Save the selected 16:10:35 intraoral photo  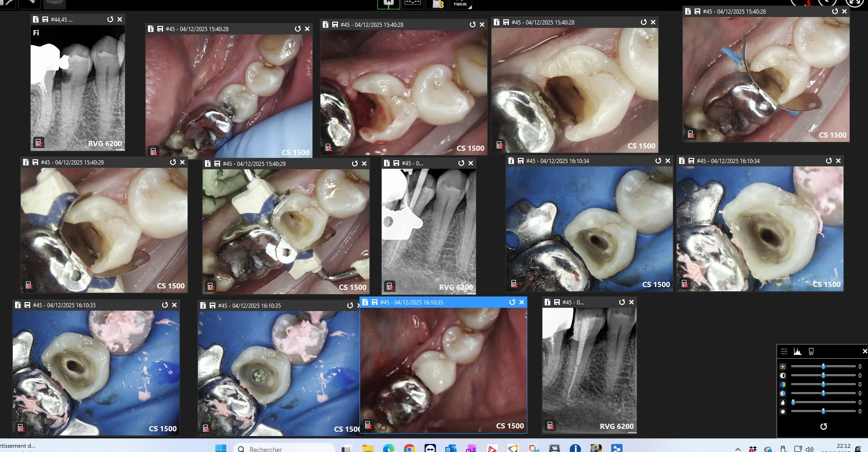pos(375,302)
